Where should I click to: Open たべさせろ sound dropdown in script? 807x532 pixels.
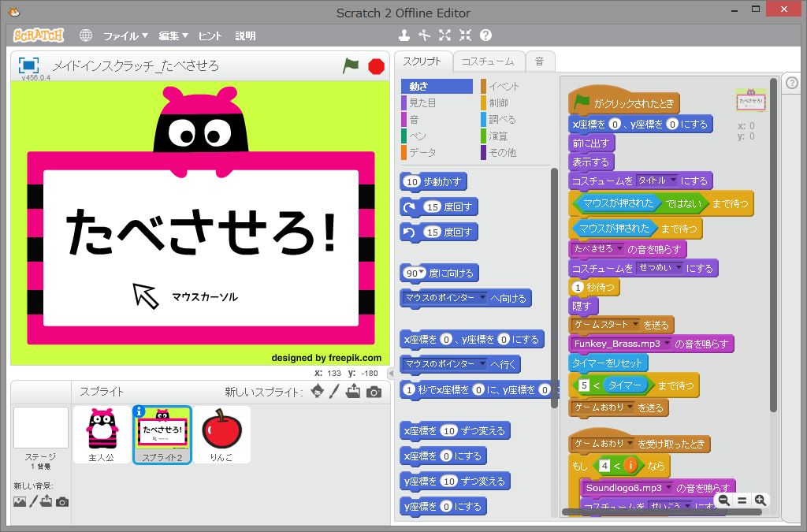[x=619, y=249]
